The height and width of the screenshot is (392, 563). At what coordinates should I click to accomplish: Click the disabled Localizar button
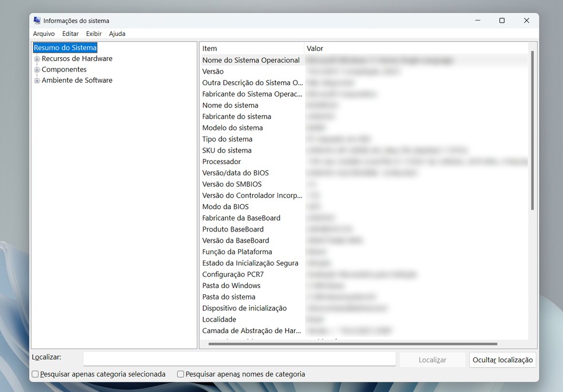[432, 359]
